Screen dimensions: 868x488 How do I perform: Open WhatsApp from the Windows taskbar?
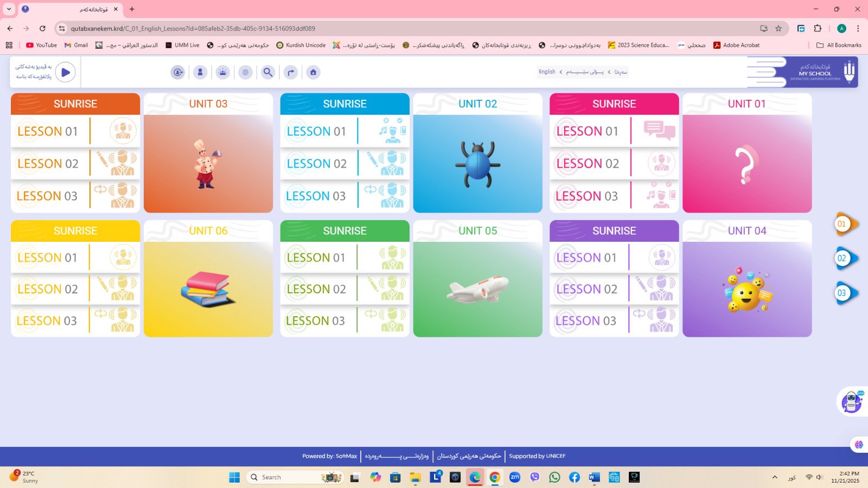(554, 477)
